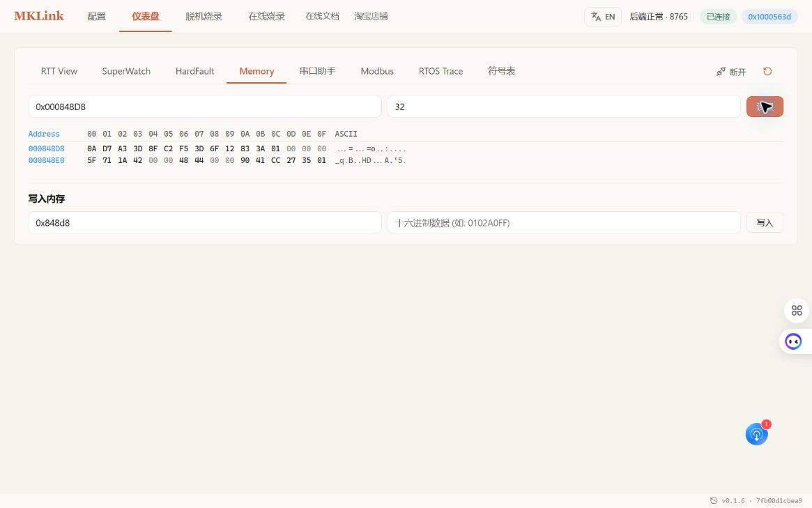The height and width of the screenshot is (508, 812).
Task: Click the MKLink logo
Action: [x=39, y=16]
